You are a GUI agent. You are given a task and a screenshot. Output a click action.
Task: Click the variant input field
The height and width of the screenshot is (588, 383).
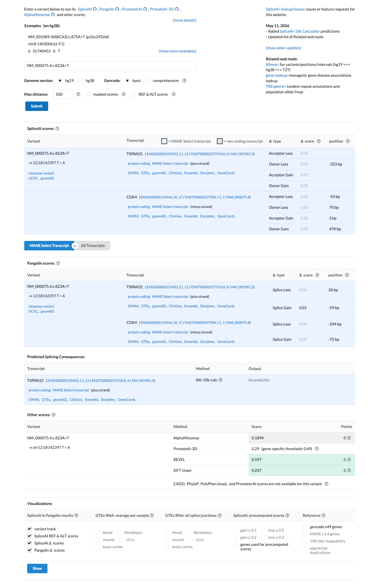point(110,66)
